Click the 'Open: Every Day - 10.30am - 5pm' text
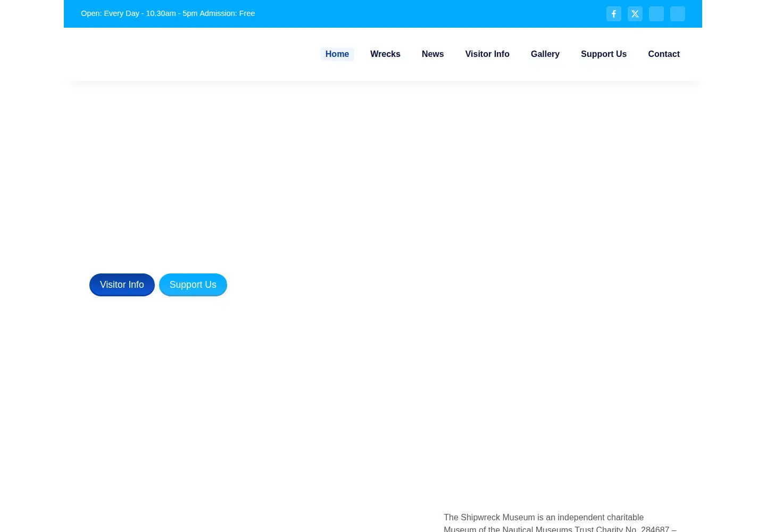 [x=139, y=13]
